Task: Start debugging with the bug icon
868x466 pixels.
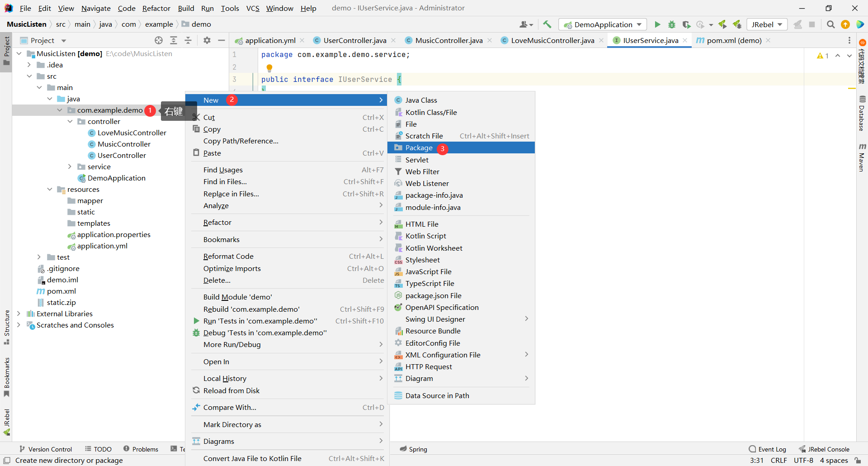Action: (672, 24)
